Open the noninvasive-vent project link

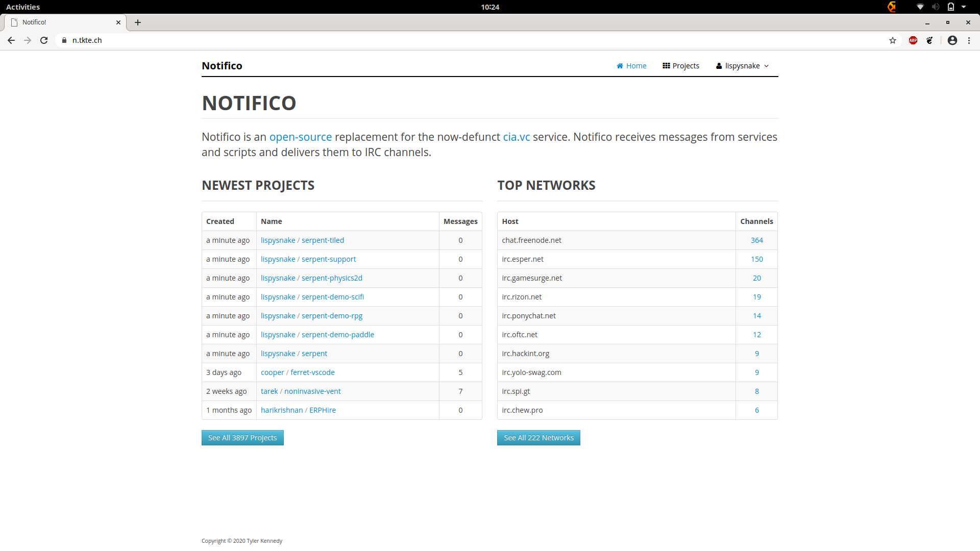click(312, 391)
